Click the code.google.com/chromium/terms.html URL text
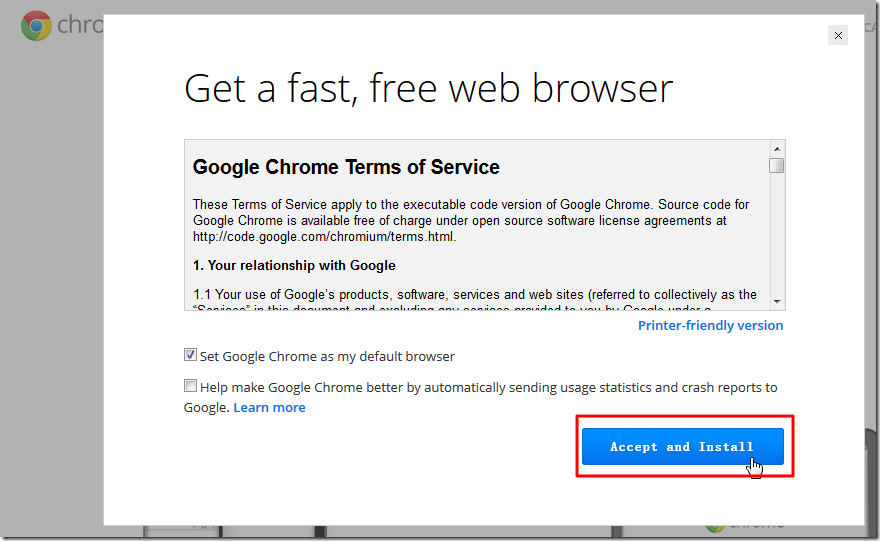Viewport: 880px width, 541px height. pyautogui.click(x=323, y=237)
